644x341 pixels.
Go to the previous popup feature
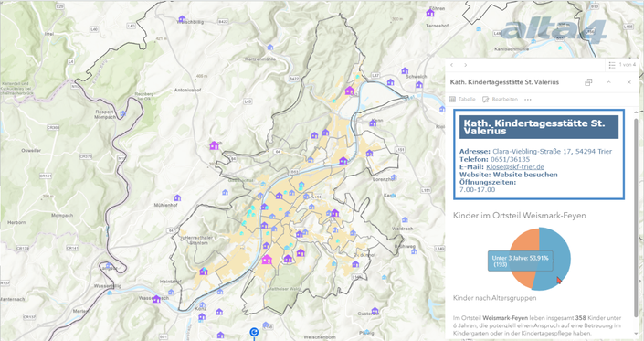pyautogui.click(x=452, y=65)
